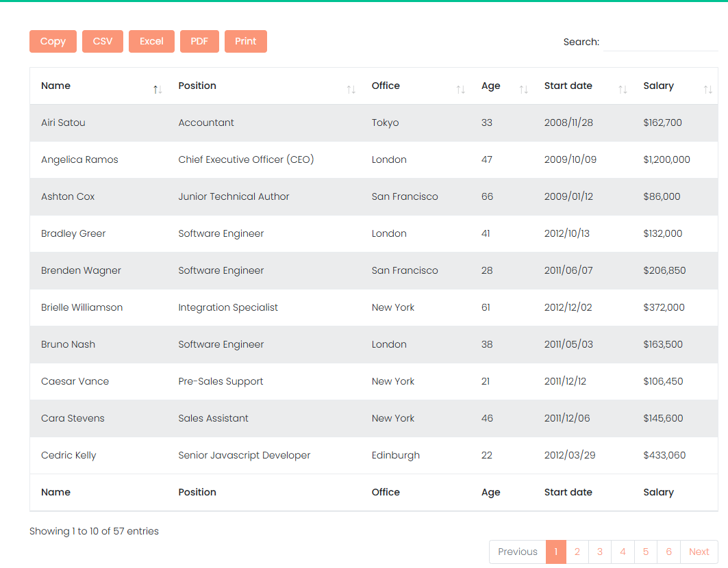Image resolution: width=728 pixels, height=568 pixels.
Task: Click the Copy export button
Action: (x=53, y=41)
